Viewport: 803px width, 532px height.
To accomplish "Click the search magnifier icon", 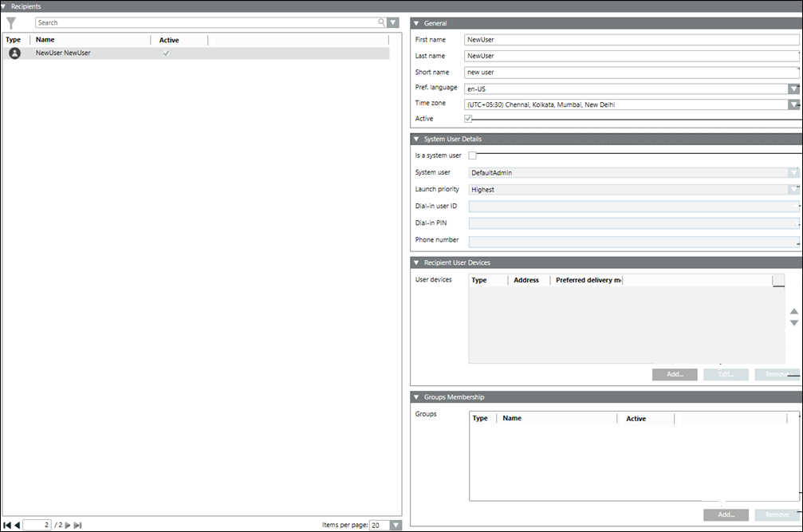I will (x=382, y=23).
